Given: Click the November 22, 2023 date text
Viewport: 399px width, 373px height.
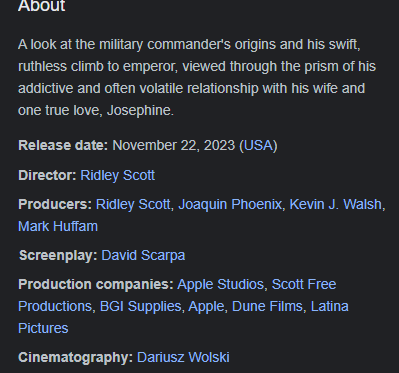Looking at the screenshot, I should (174, 146).
